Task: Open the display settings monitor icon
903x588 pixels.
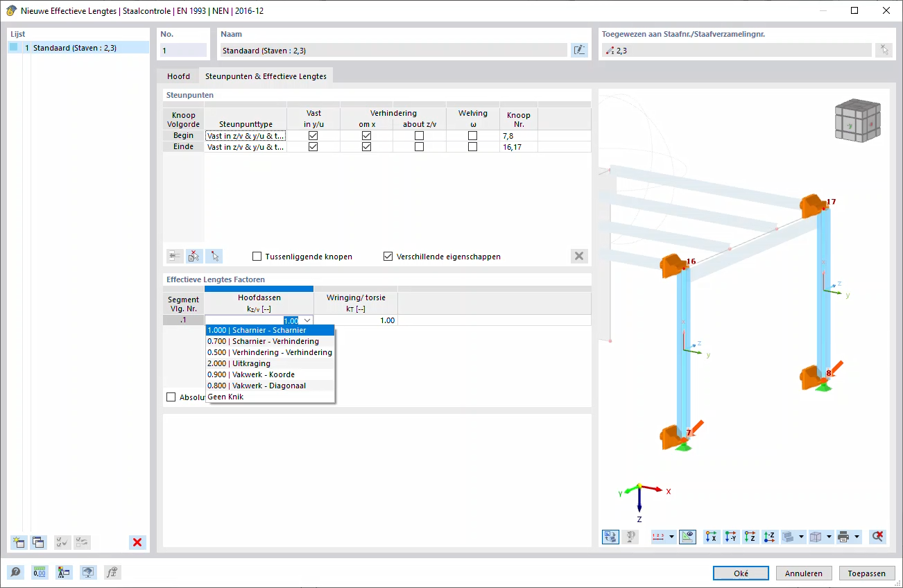Action: click(x=88, y=572)
